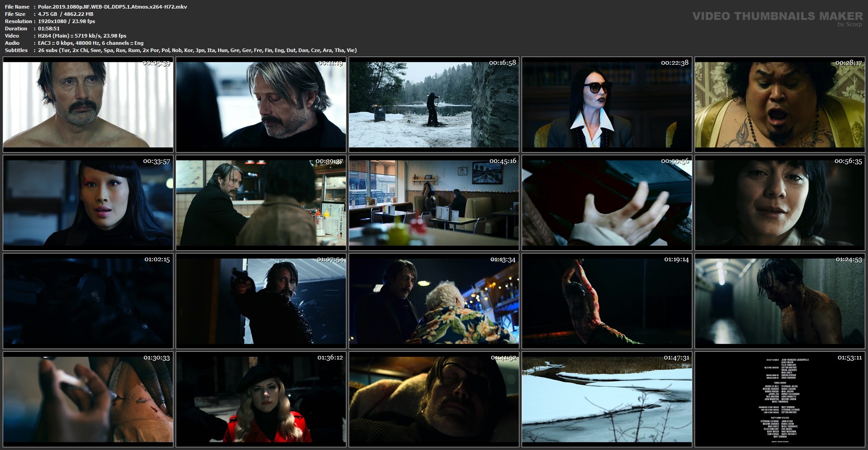Select the corridor thumbnail at 01:24:53

click(780, 301)
